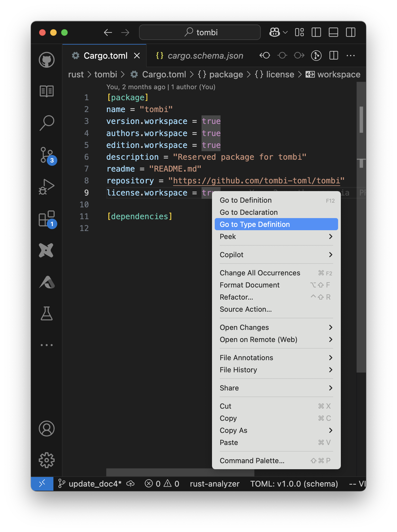This screenshot has width=397, height=532.
Task: Open the Manage gear menu
Action: 47,460
